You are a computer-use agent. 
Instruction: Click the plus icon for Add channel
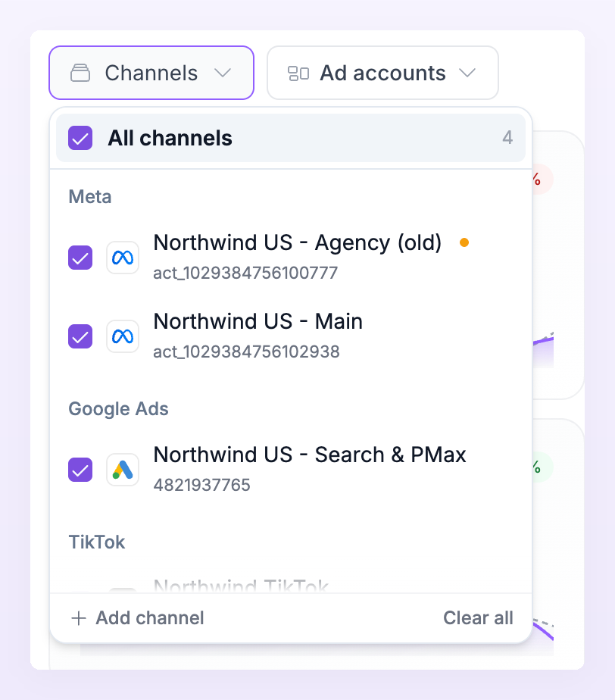tap(79, 618)
